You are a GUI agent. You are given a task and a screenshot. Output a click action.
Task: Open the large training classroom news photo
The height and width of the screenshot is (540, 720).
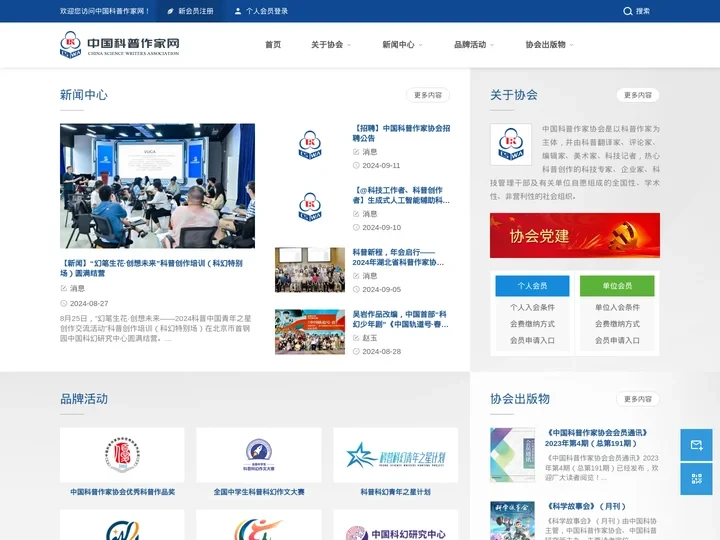(x=158, y=186)
